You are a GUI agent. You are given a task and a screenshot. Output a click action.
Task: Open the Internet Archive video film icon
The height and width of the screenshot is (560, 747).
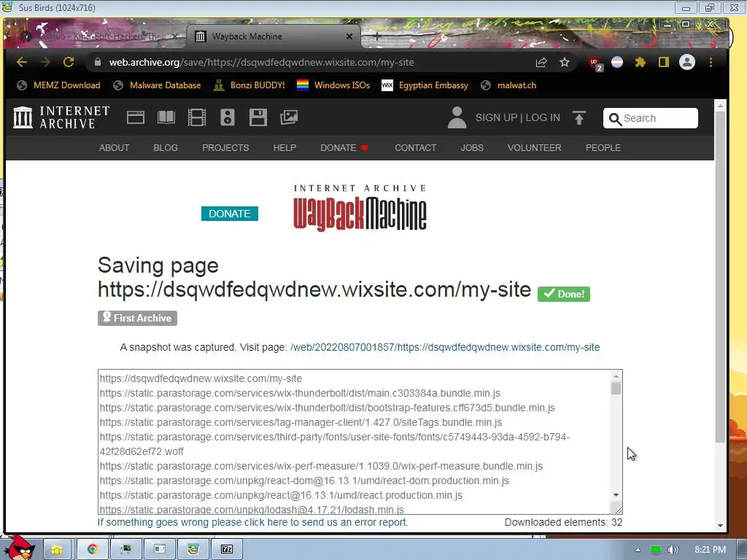pyautogui.click(x=197, y=117)
